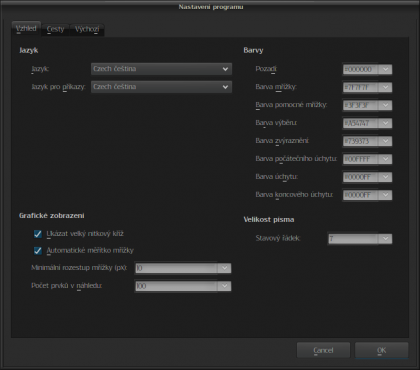Click the Barva koncového úchytu color field
This screenshot has height=370, width=420.
361,195
